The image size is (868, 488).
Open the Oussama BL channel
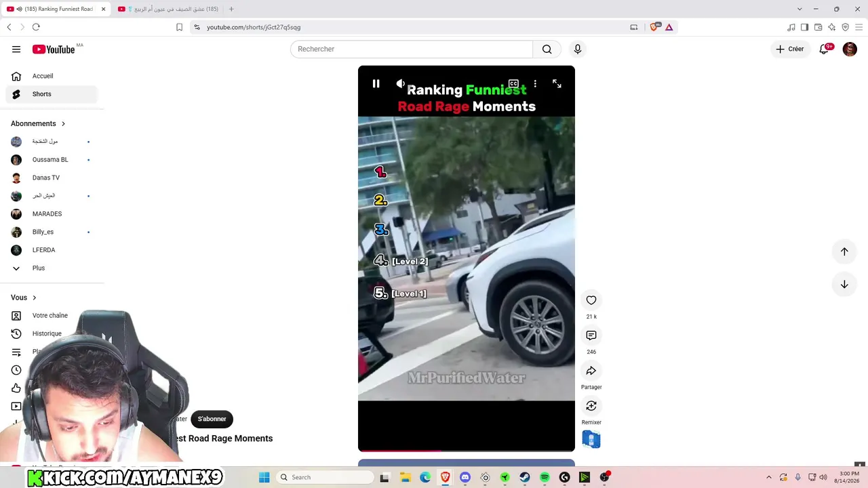[x=51, y=160]
